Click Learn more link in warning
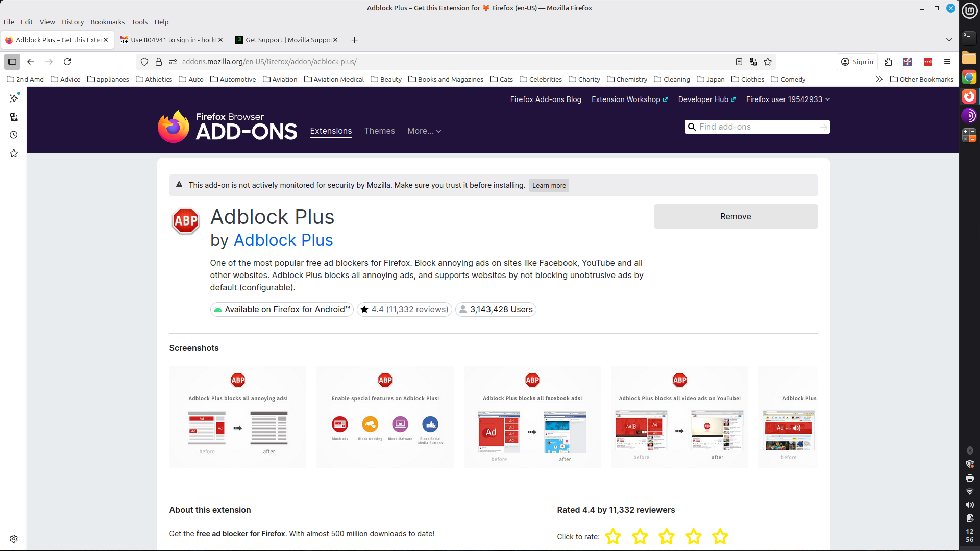This screenshot has width=980, height=551. click(x=549, y=186)
